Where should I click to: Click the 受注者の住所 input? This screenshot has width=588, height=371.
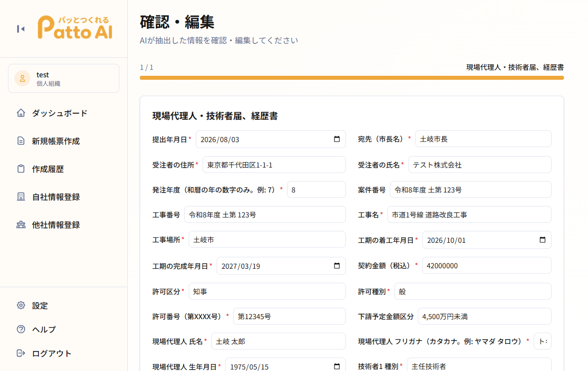[x=274, y=165]
